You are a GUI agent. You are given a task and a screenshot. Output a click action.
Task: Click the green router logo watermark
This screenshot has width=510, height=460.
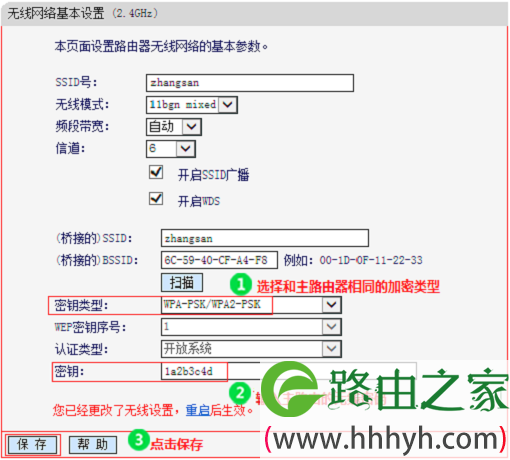292,389
